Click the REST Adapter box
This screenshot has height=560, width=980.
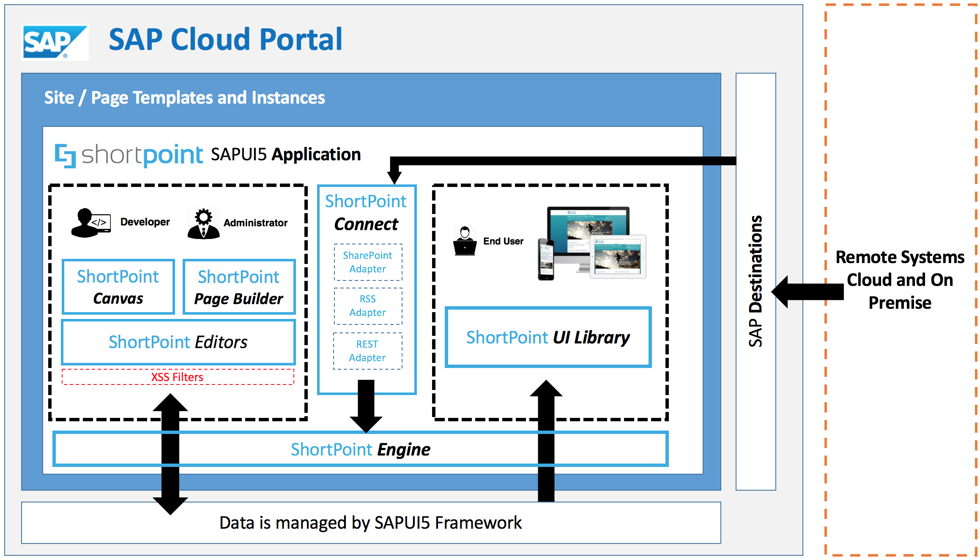(367, 351)
